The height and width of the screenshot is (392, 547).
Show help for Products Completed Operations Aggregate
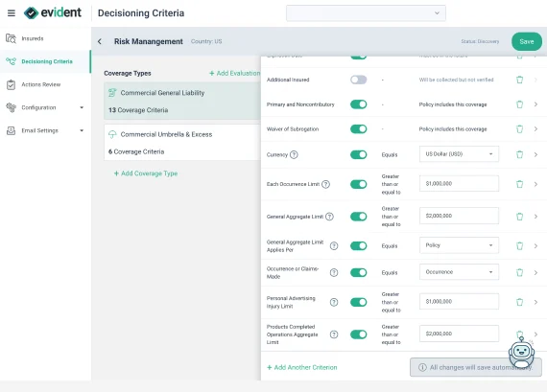coord(334,334)
